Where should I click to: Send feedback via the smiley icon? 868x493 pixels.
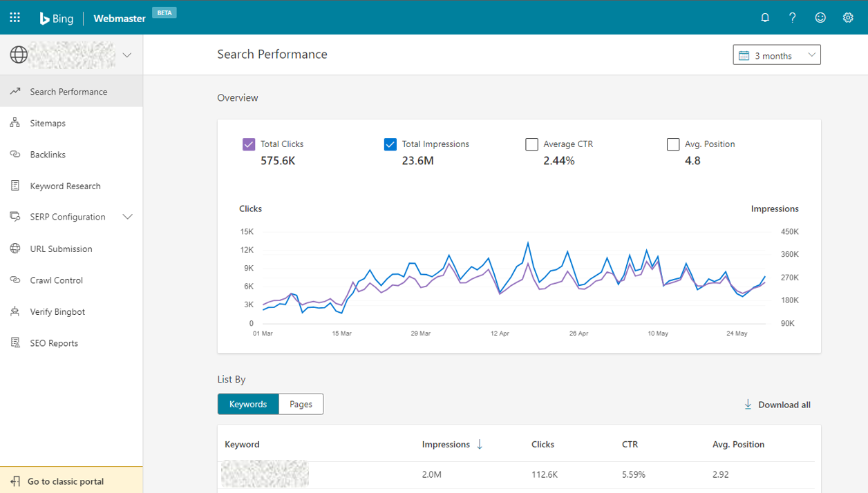820,17
